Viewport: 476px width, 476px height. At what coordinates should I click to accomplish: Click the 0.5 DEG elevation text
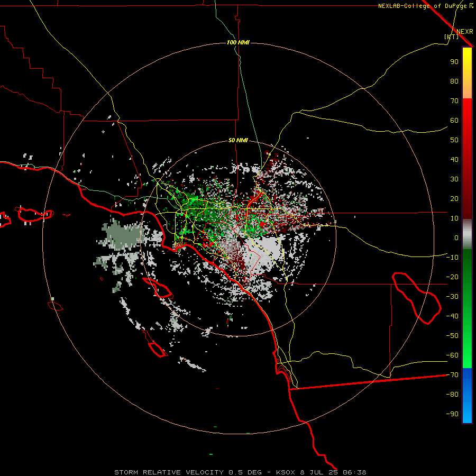click(245, 472)
